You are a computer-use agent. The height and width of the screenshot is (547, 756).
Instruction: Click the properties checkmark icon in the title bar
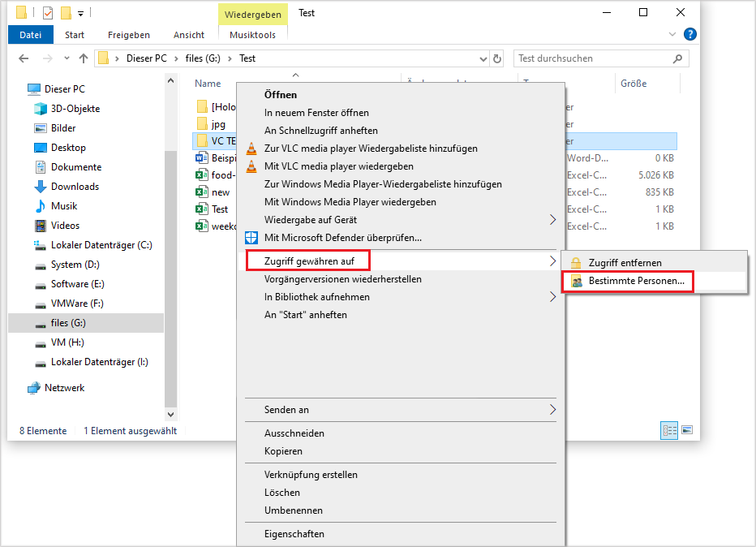click(x=47, y=12)
